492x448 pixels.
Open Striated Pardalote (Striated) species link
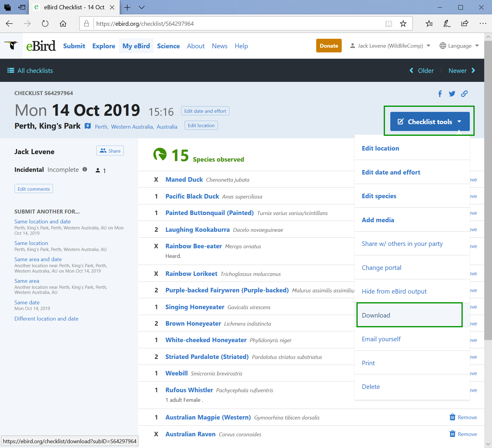207,357
